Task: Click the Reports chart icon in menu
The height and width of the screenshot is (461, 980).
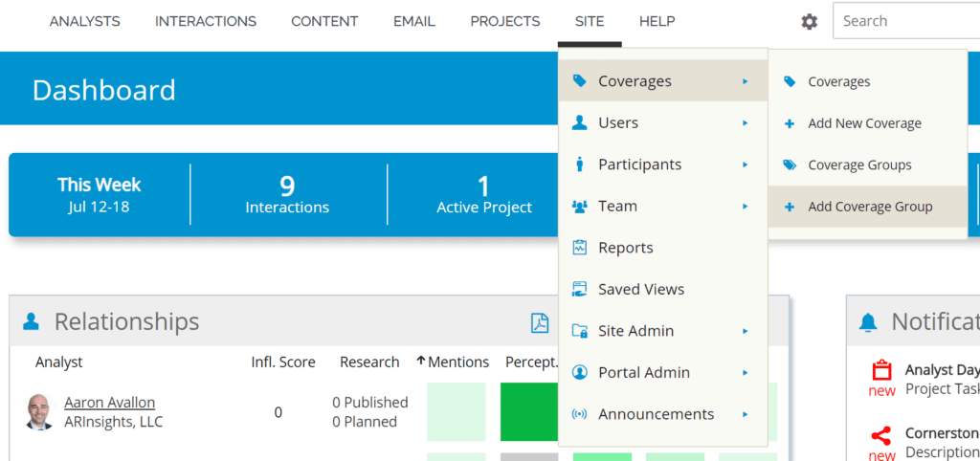Action: pyautogui.click(x=579, y=248)
